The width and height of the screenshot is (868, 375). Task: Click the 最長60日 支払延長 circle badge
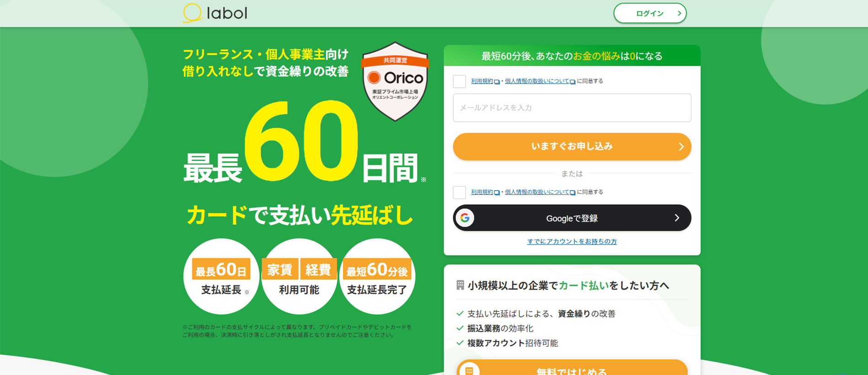pyautogui.click(x=221, y=276)
